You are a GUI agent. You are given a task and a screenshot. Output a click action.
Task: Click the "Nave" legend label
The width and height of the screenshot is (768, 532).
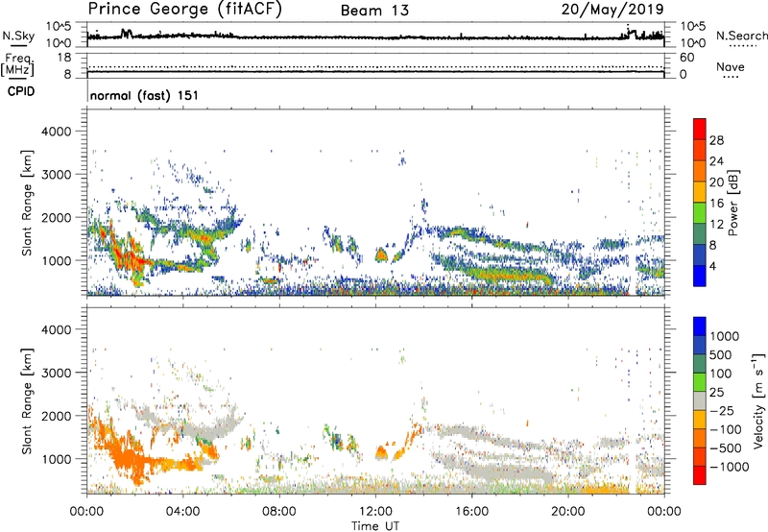(730, 66)
